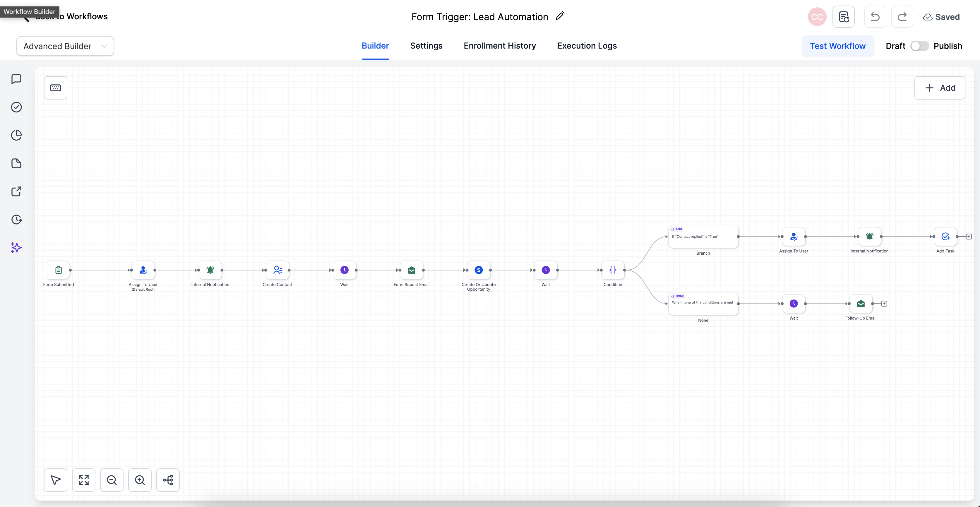
Task: Select the 'When none of the conditions are met' card
Action: coord(703,304)
